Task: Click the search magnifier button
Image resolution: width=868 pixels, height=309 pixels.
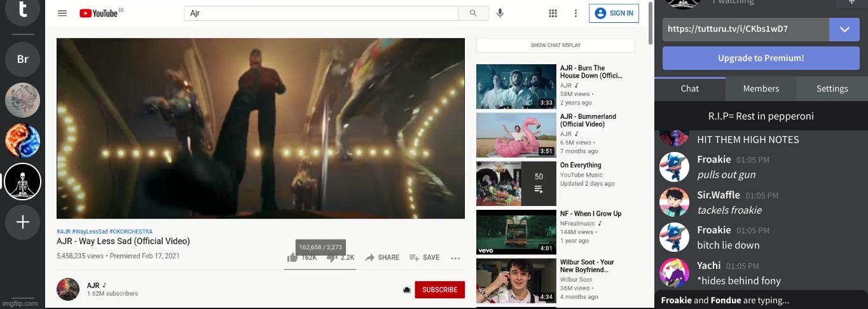Action: click(473, 13)
